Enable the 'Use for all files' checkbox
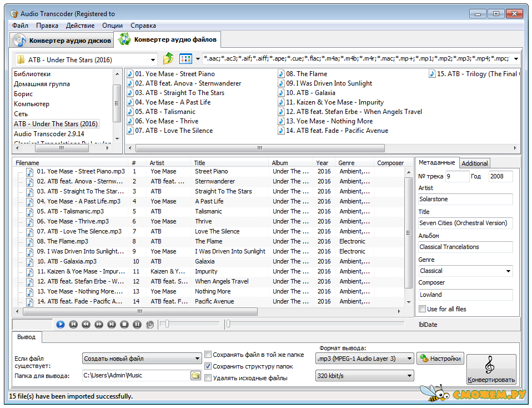 [423, 309]
